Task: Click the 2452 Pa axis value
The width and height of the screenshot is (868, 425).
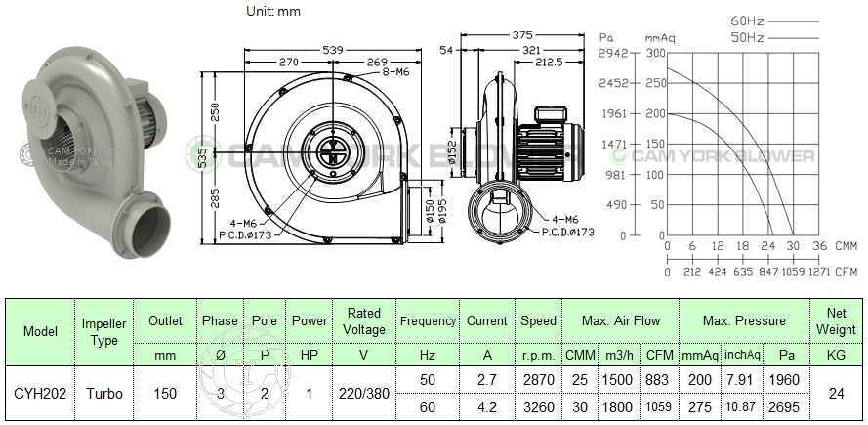Action: click(614, 83)
